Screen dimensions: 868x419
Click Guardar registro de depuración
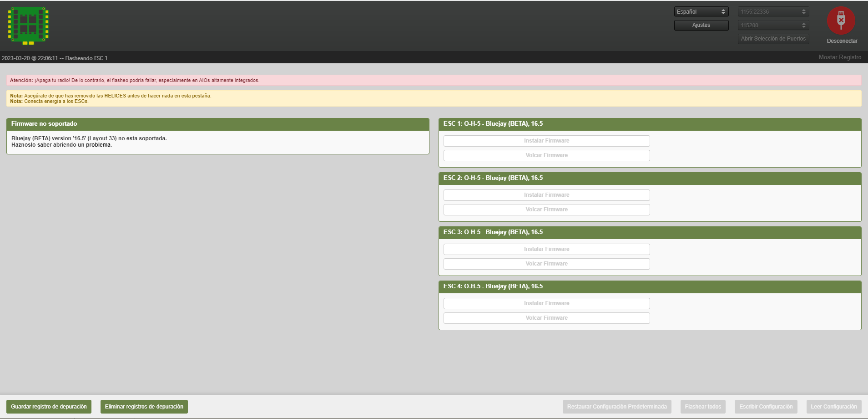(x=49, y=406)
